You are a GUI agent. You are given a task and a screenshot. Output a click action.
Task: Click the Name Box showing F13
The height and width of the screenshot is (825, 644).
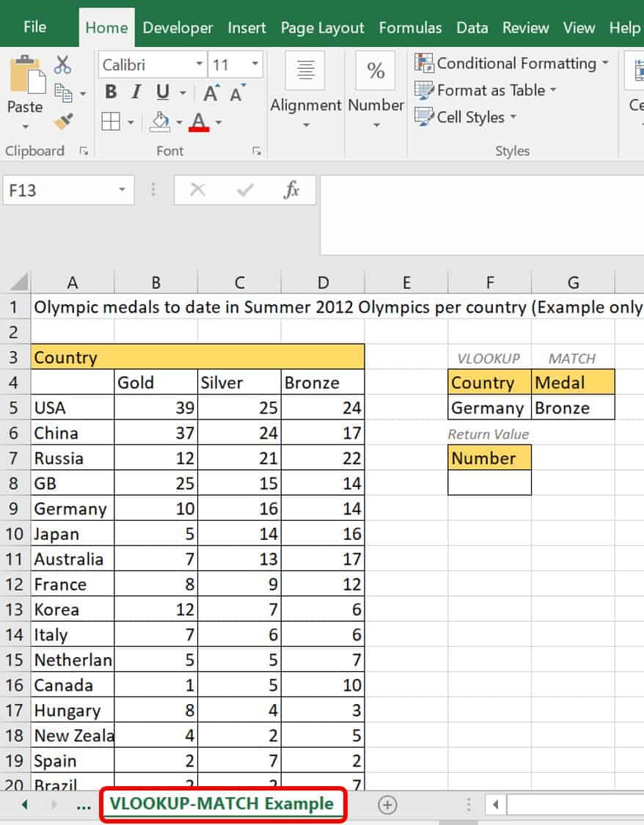[57, 190]
